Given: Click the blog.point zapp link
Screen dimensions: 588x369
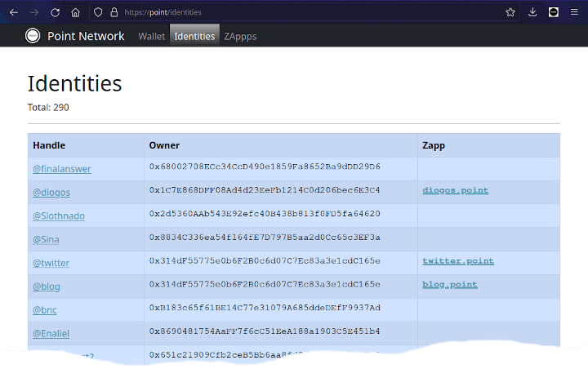Looking at the screenshot, I should pyautogui.click(x=449, y=285).
